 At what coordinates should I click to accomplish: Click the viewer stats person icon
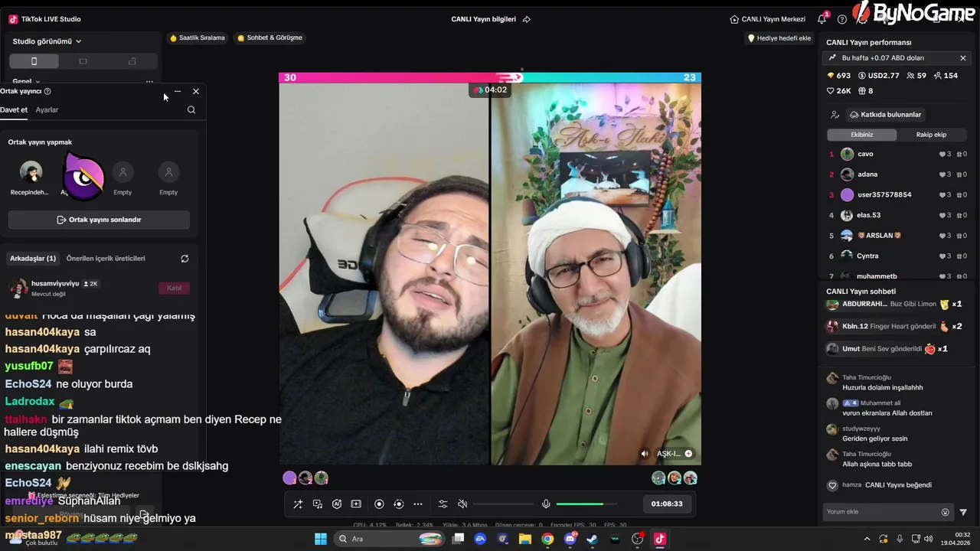click(x=835, y=115)
